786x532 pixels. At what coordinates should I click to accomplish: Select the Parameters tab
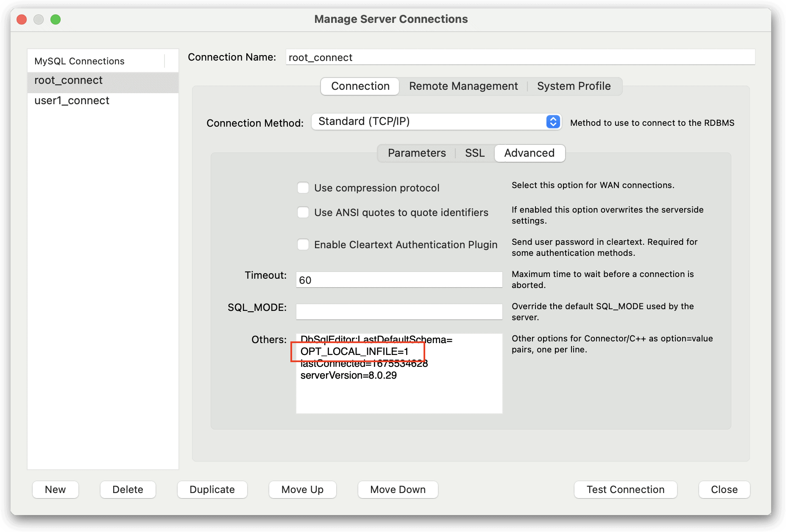(x=417, y=153)
